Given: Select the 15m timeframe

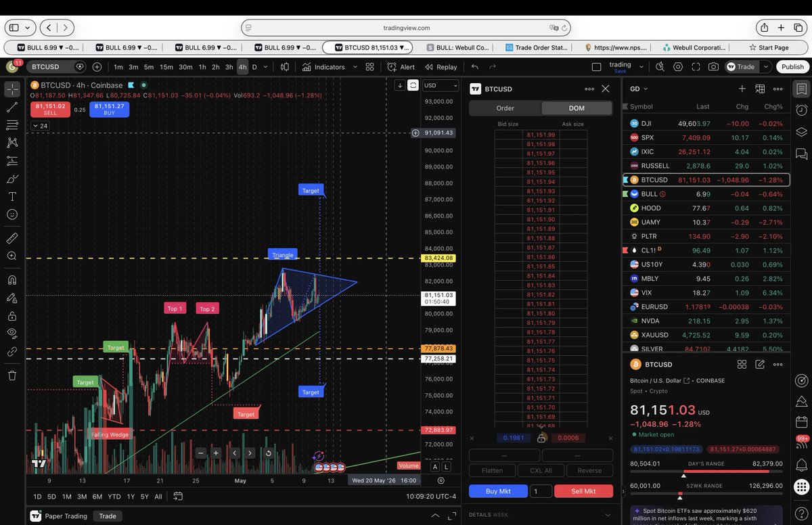Looking at the screenshot, I should pos(166,67).
